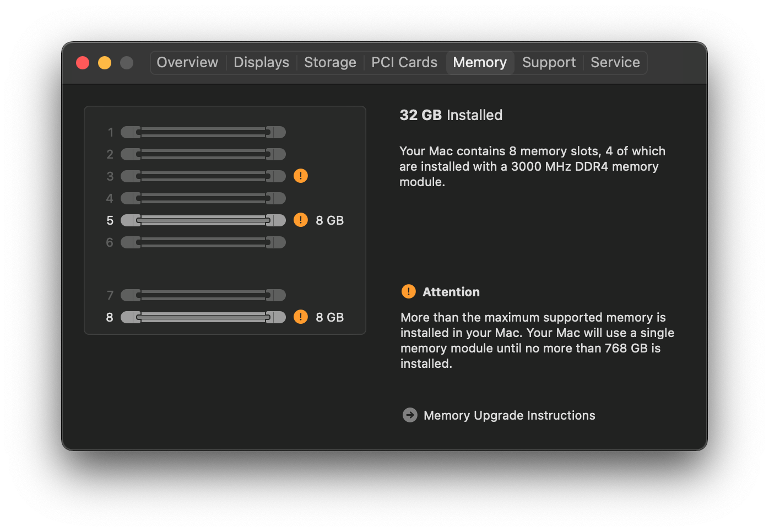Go to the Storage tab
The image size is (769, 532).
coord(330,62)
